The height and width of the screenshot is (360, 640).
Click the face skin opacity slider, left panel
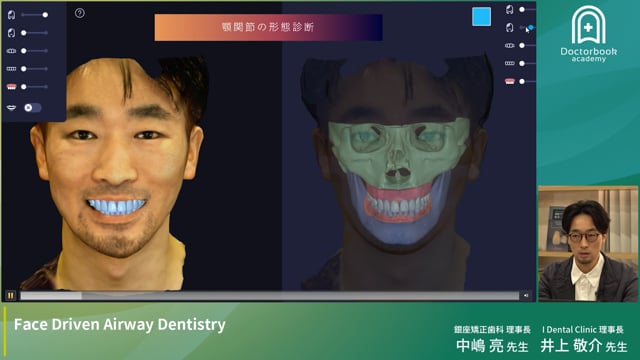pyautogui.click(x=34, y=15)
